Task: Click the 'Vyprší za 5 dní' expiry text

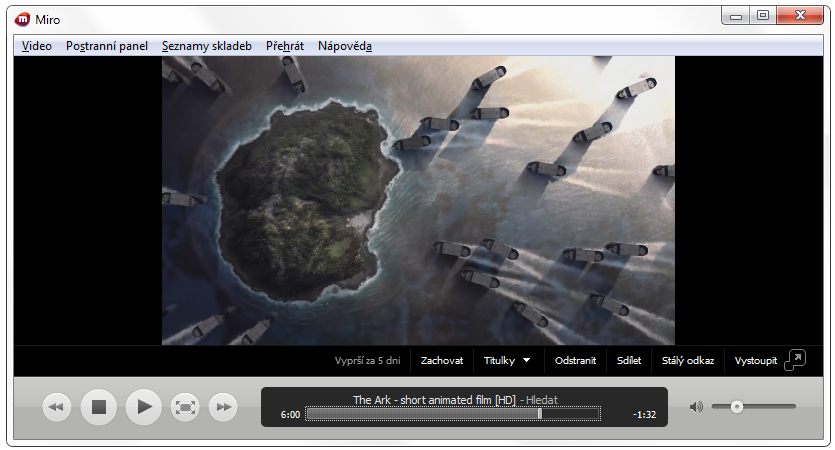Action: (367, 361)
